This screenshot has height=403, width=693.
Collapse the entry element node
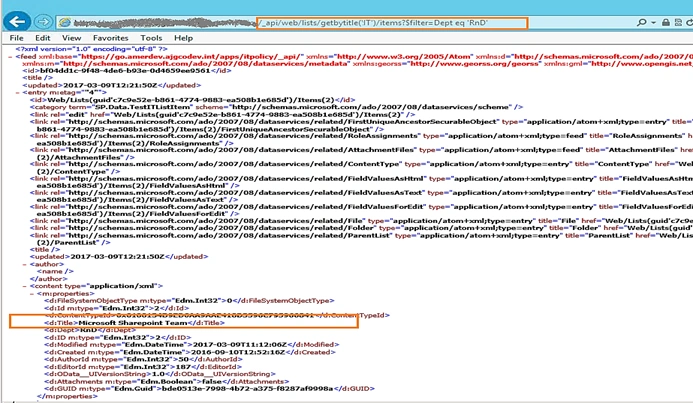coord(17,92)
